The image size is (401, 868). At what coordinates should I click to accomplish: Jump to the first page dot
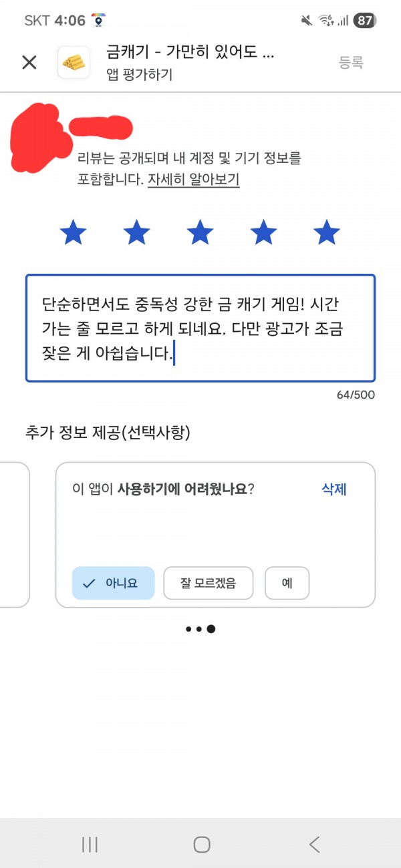(190, 629)
